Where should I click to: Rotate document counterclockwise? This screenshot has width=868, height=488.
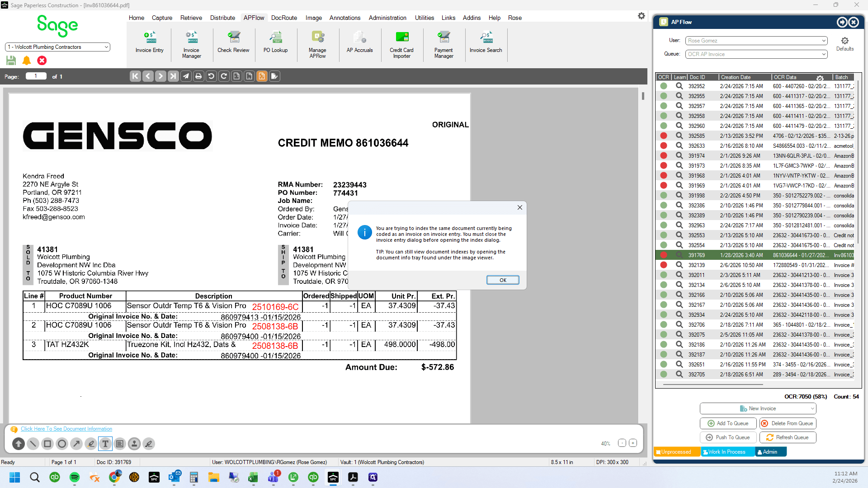[x=211, y=76]
